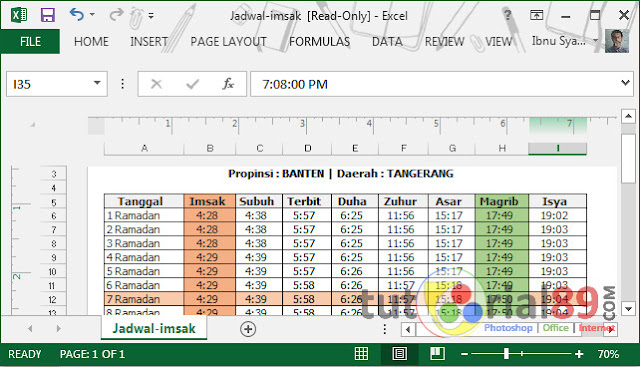Viewport: 640px width, 367px height.
Task: Open the Ibnu Sya account dropdown
Action: point(596,40)
